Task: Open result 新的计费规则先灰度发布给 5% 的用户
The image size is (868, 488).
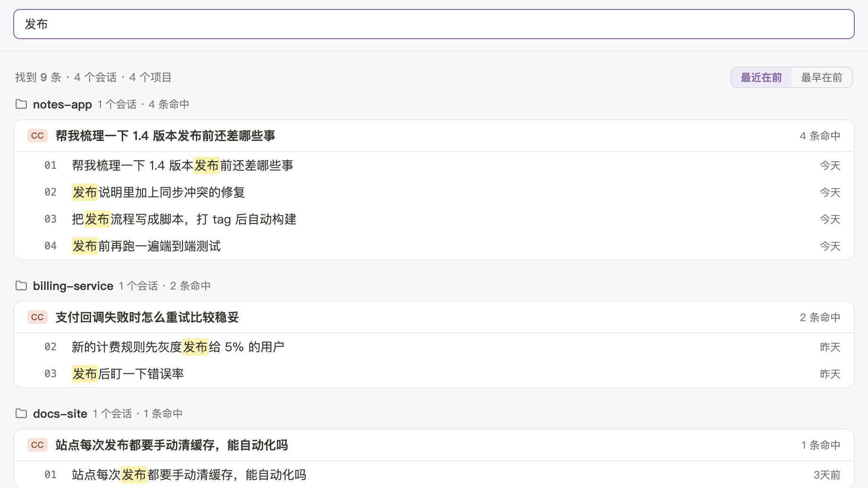Action: (x=434, y=347)
